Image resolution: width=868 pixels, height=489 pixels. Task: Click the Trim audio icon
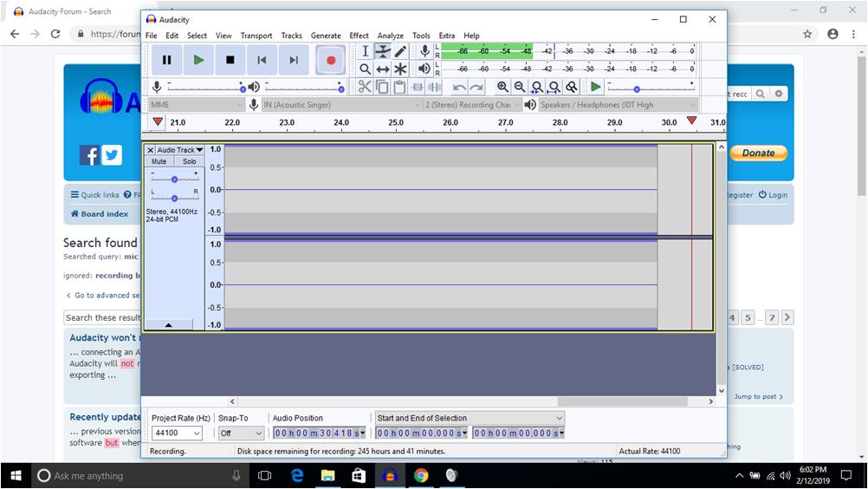[x=418, y=87]
